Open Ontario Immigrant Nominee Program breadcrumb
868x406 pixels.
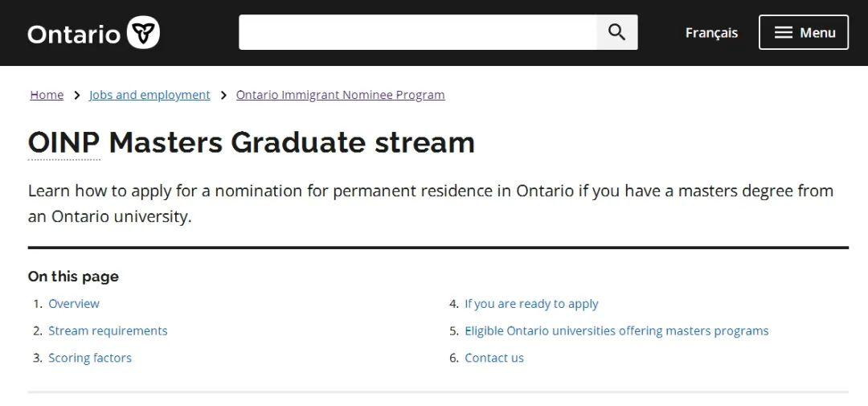(340, 95)
